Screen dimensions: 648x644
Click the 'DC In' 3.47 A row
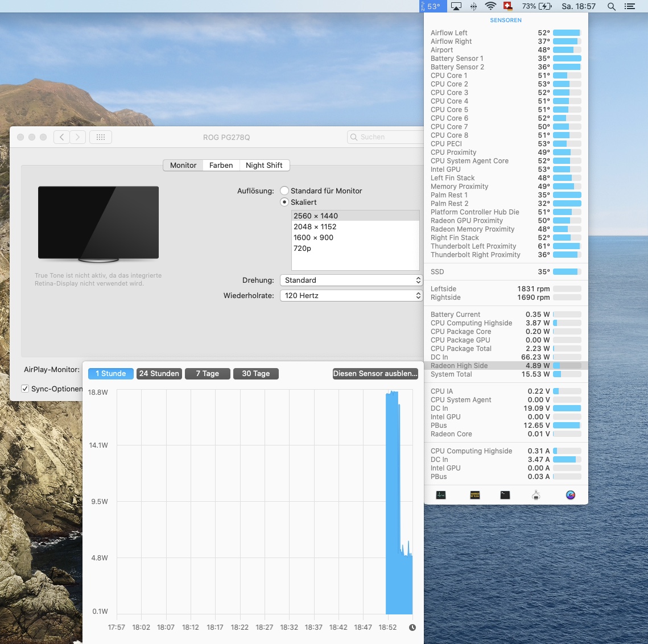pos(506,459)
